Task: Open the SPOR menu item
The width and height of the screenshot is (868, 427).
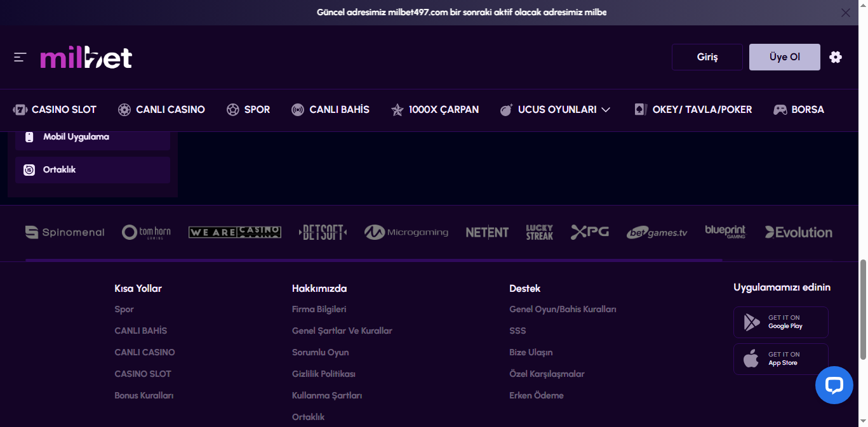Action: point(248,110)
